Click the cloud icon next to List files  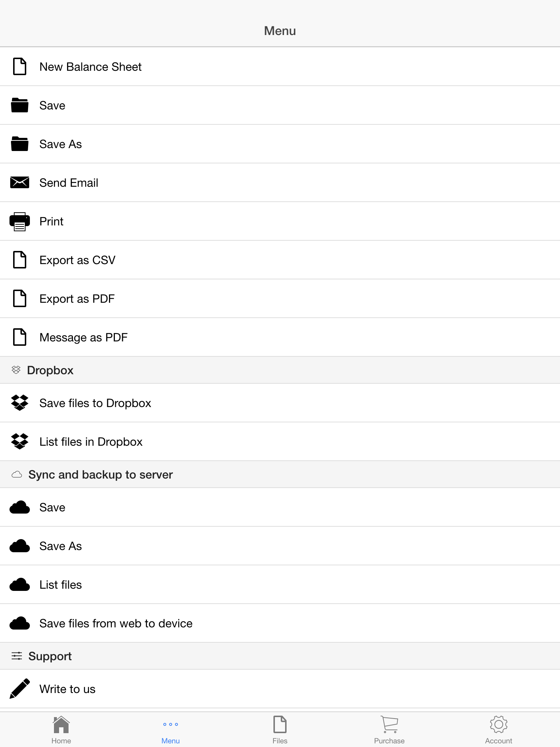point(20,584)
